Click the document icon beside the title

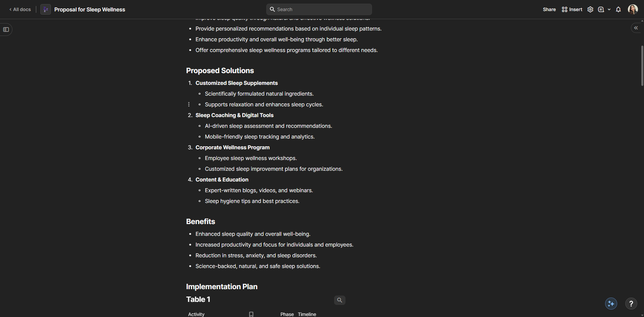coord(46,9)
